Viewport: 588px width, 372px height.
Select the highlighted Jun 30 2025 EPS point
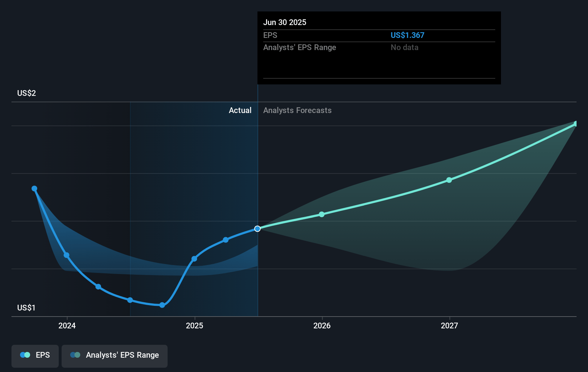coord(257,229)
